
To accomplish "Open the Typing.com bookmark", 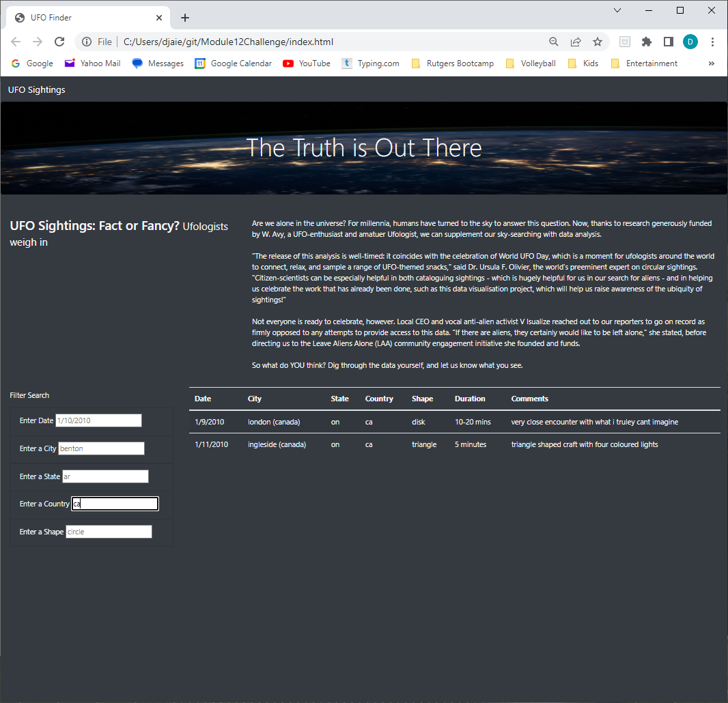I will [371, 63].
